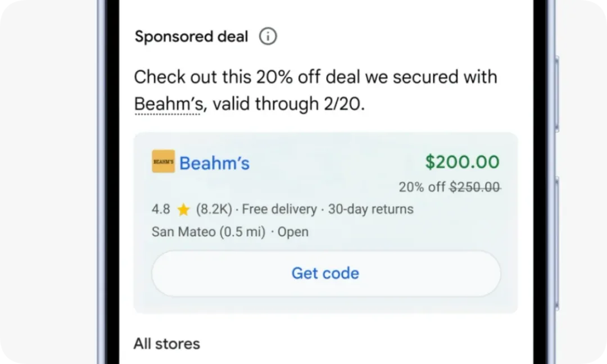The width and height of the screenshot is (607, 364).
Task: Click the struck-through $250.00 original price
Action: coord(475,187)
